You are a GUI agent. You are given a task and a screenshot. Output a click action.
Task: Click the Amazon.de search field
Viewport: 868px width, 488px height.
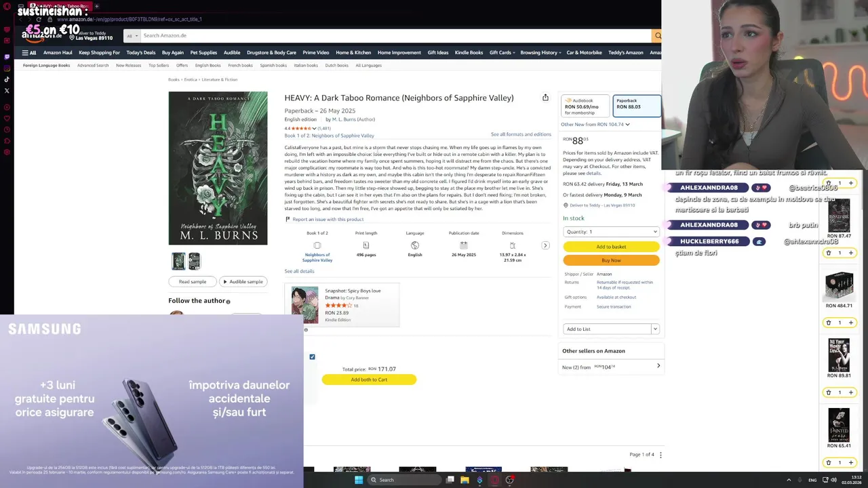point(396,35)
